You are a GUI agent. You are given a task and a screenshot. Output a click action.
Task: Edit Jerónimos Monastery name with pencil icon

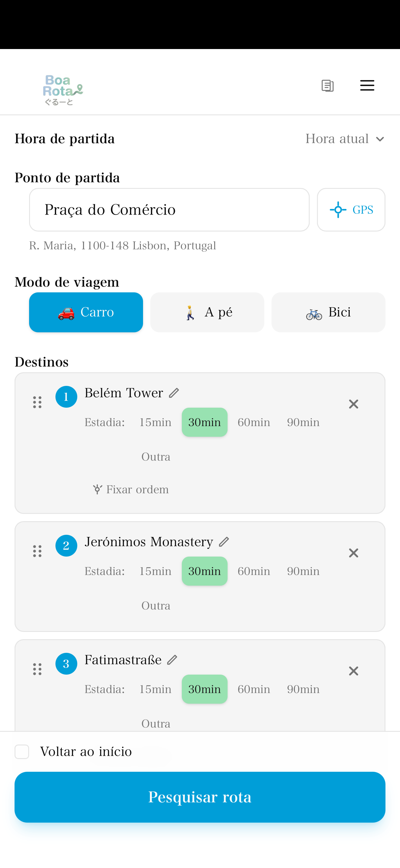(224, 542)
